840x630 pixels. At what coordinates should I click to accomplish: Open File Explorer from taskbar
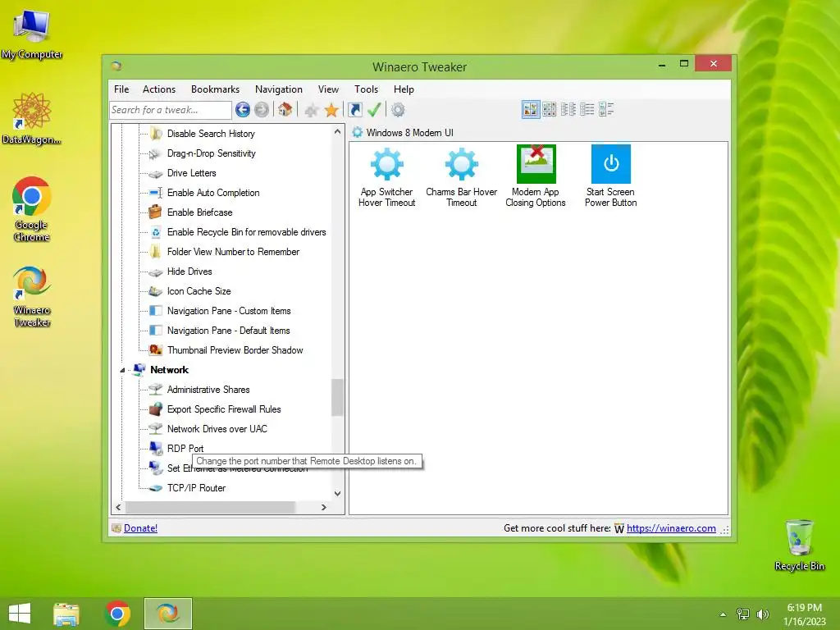(66, 614)
